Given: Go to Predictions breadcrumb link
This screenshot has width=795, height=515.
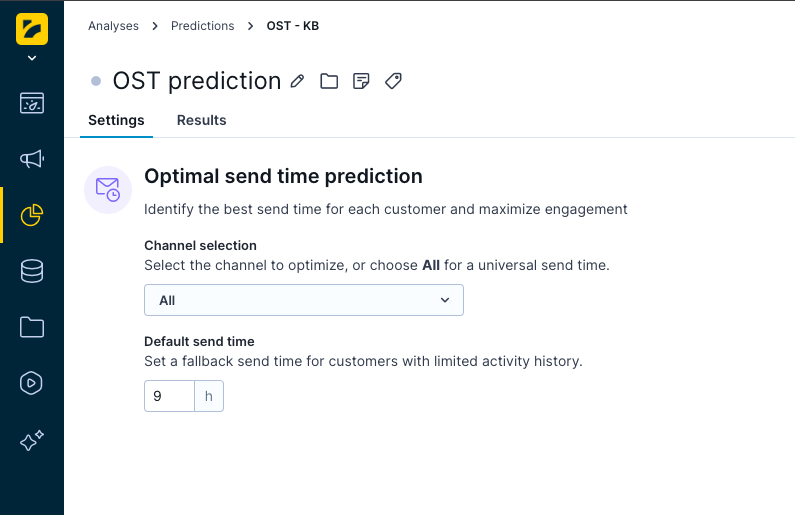Looking at the screenshot, I should (202, 26).
